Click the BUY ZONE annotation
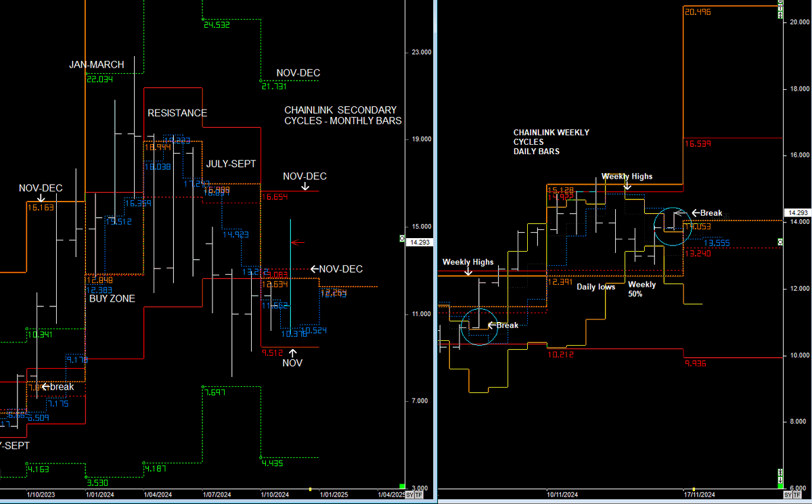 click(112, 298)
